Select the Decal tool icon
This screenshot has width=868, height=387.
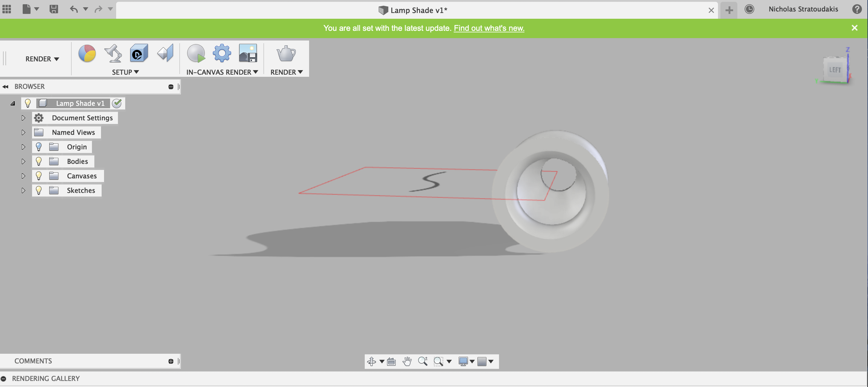tap(139, 54)
